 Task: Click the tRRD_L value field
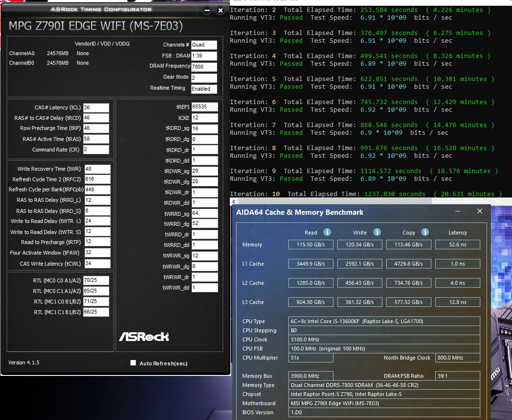pyautogui.click(x=97, y=200)
